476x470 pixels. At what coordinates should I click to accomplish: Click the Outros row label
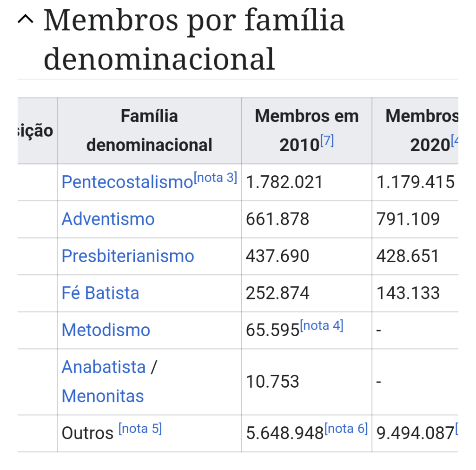87,433
